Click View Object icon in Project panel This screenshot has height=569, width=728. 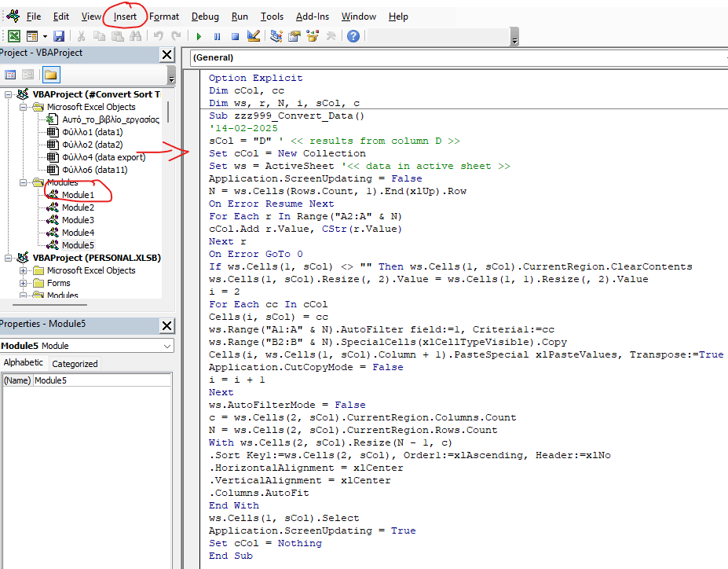point(27,75)
